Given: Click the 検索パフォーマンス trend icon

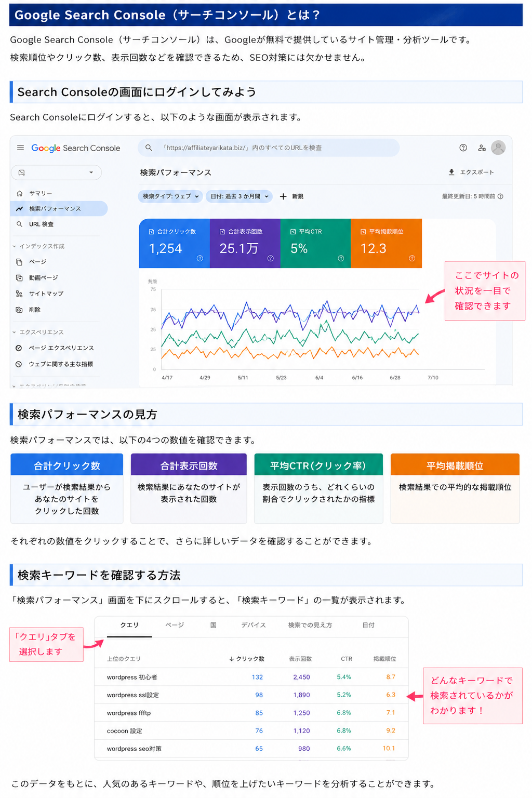Looking at the screenshot, I should 19,209.
